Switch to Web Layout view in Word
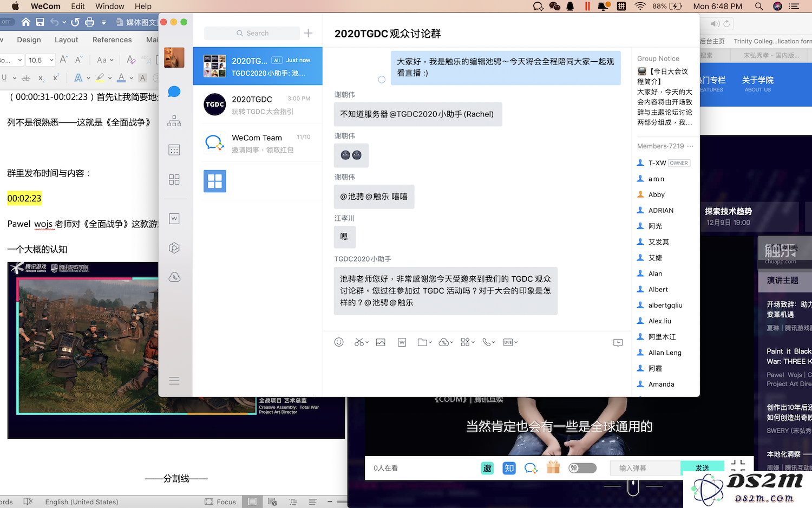812x508 pixels. coord(273,502)
